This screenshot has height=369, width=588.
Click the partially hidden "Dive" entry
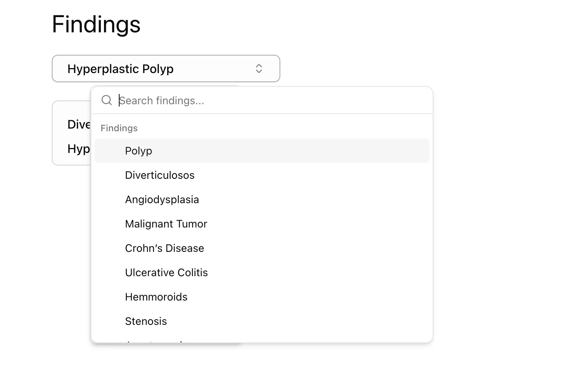point(78,124)
